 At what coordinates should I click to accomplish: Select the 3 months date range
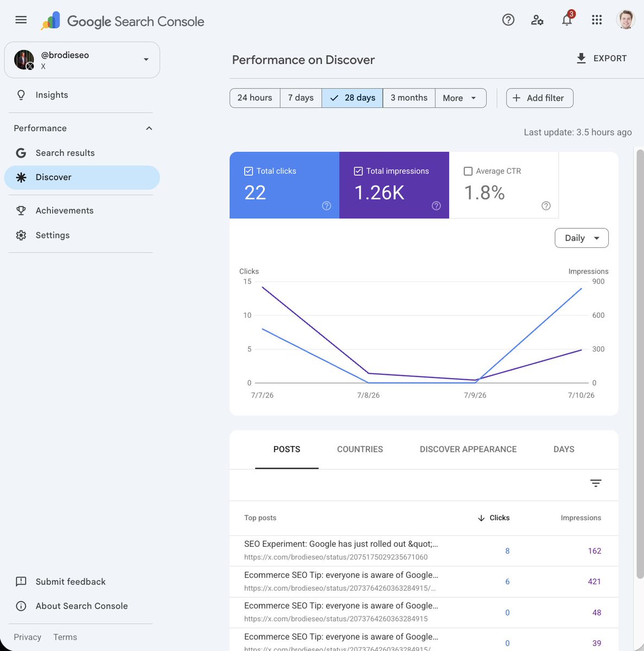tap(409, 98)
